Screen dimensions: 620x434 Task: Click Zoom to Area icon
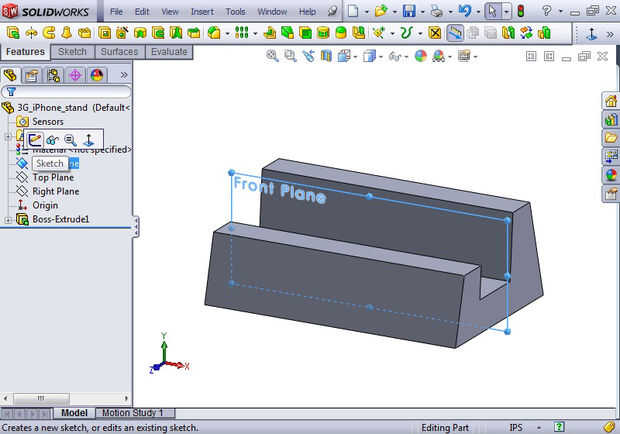tap(290, 56)
